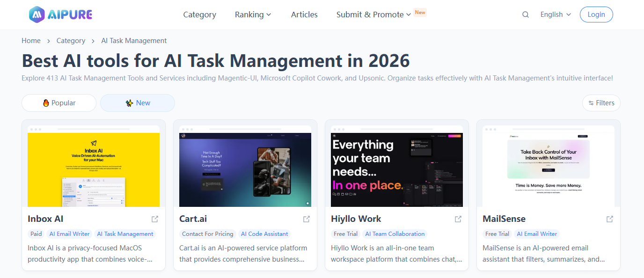644x278 pixels.
Task: Open the Articles page
Action: (304, 15)
